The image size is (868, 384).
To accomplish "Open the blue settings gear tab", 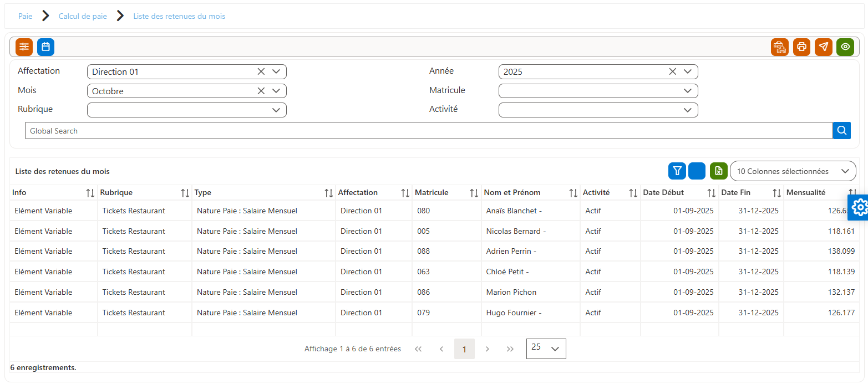I will tap(859, 207).
